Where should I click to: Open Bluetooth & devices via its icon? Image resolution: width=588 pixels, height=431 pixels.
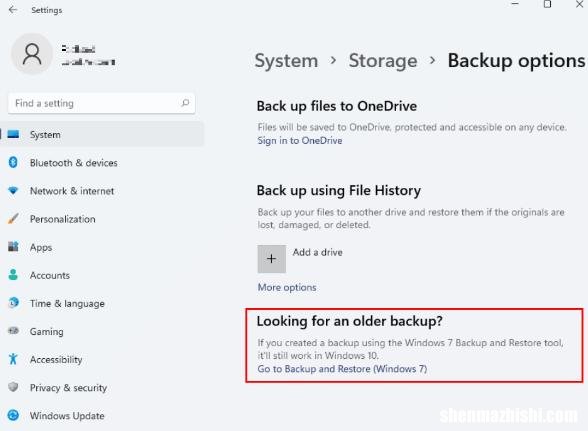click(x=13, y=162)
